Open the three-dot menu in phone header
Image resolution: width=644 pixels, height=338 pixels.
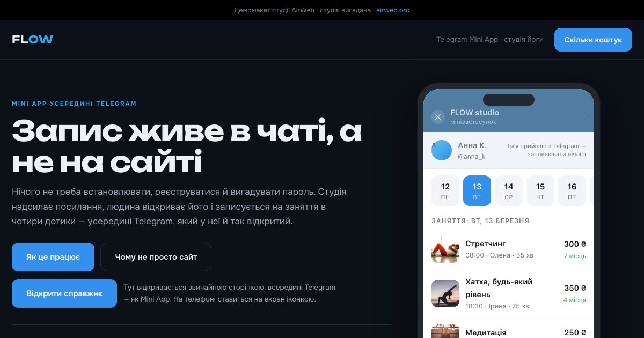[x=584, y=117]
